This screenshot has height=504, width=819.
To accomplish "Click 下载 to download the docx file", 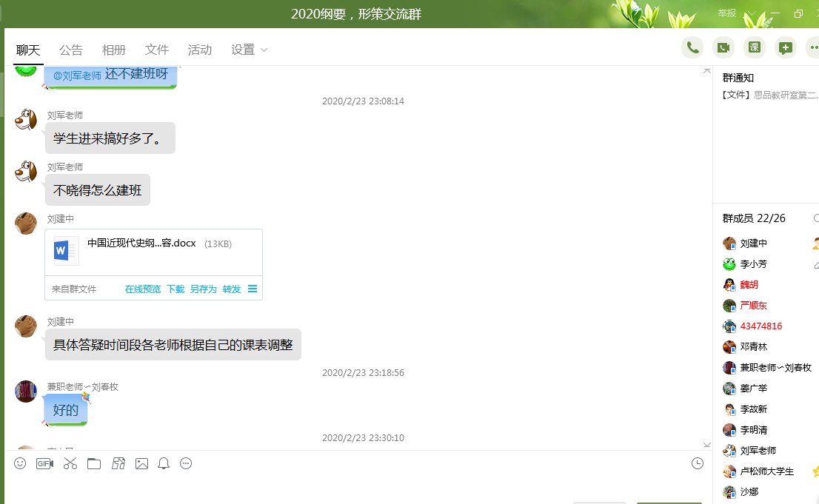I will [x=175, y=289].
